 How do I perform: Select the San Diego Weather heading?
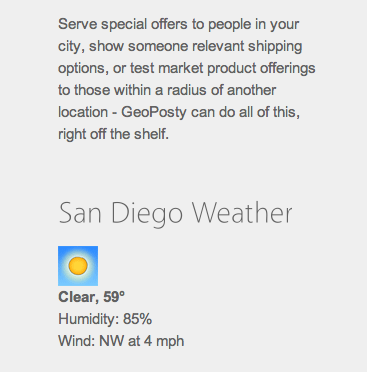click(x=175, y=214)
